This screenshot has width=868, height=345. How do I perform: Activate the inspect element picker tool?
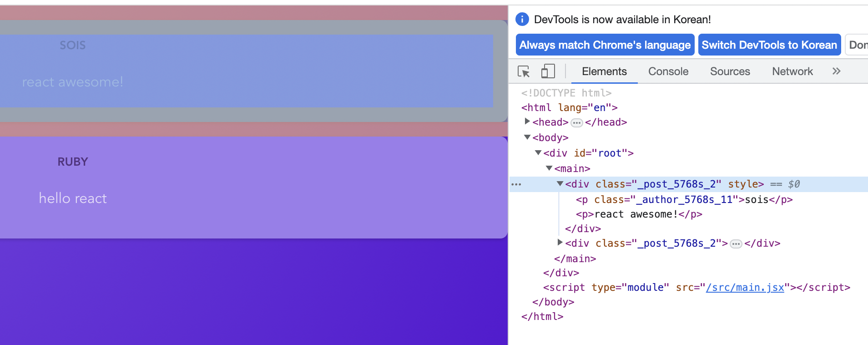pos(524,71)
